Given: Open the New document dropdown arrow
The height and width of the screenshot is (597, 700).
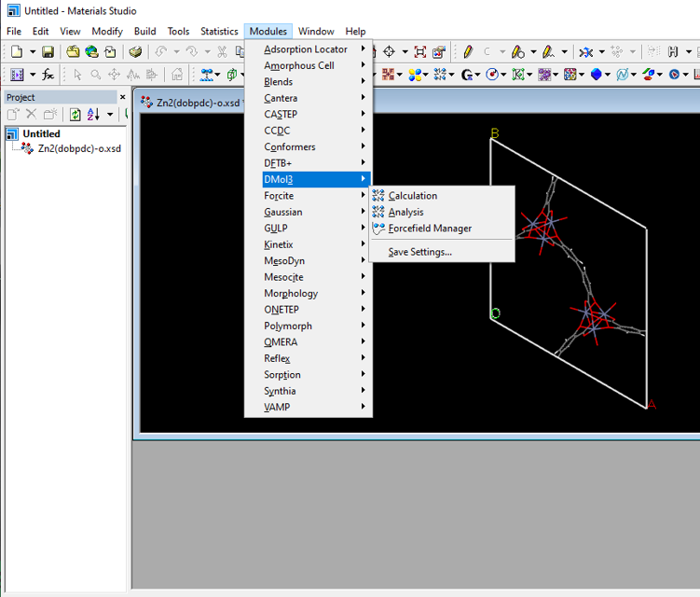Looking at the screenshot, I should pos(32,52).
